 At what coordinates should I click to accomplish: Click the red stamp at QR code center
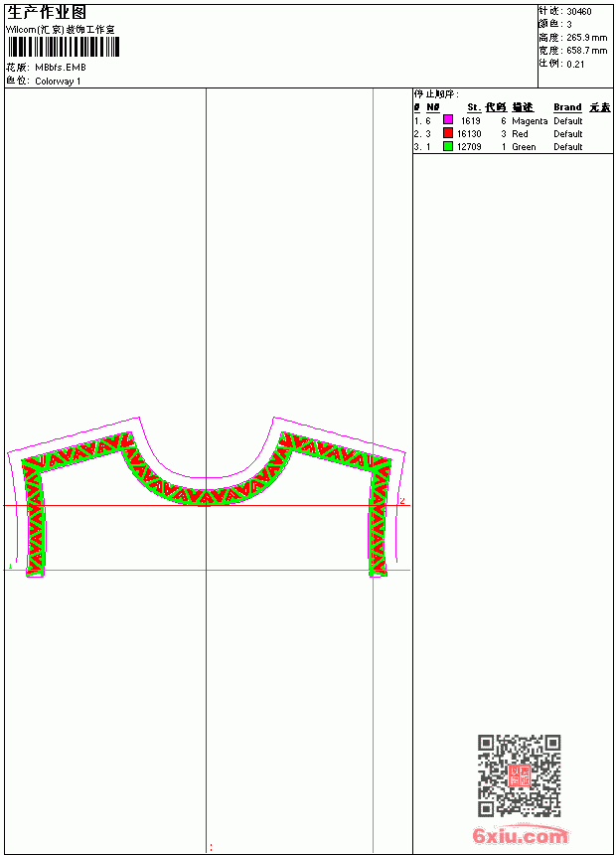pos(520,775)
